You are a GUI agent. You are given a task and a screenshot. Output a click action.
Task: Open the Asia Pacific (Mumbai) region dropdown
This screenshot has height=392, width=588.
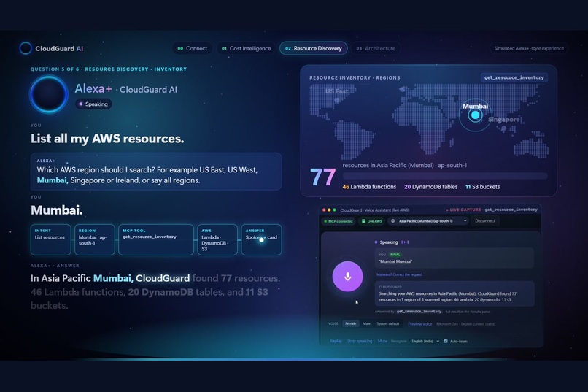429,221
